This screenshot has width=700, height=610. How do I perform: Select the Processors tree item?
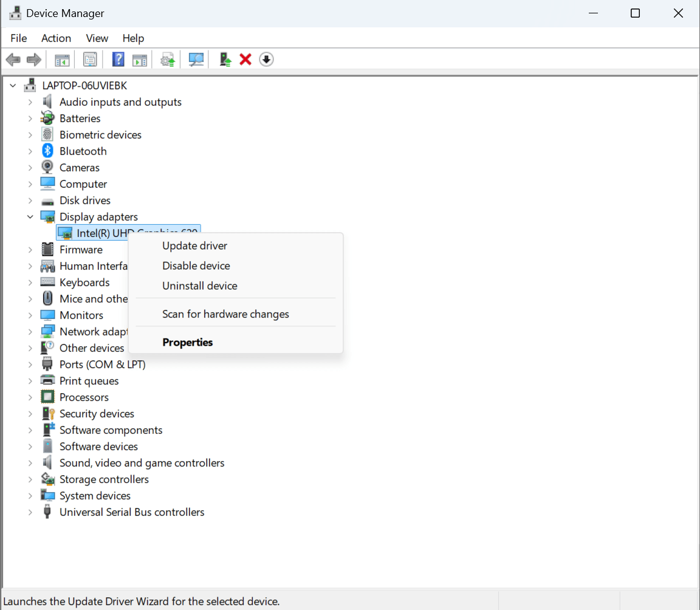coord(84,397)
